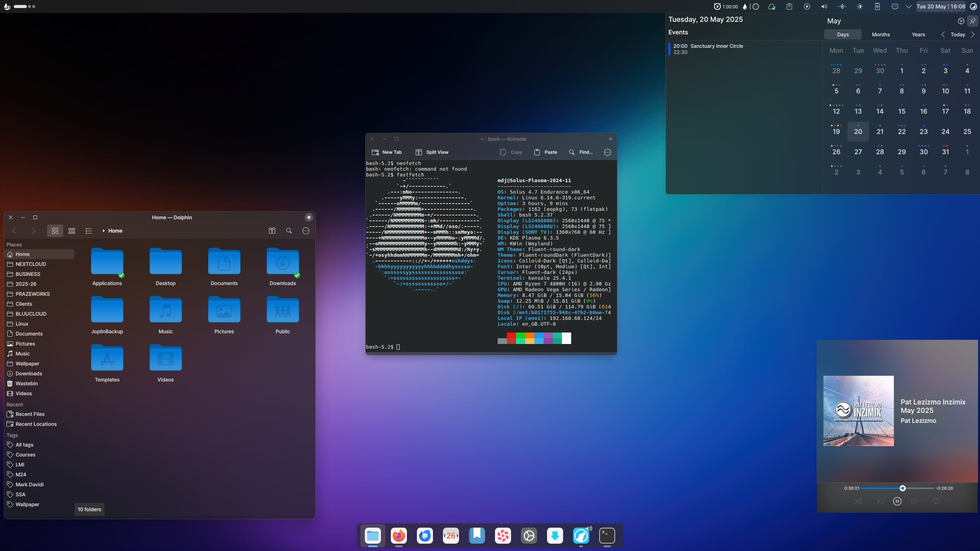Open file manager from the dock
Image resolution: width=980 pixels, height=551 pixels.
[x=373, y=536]
